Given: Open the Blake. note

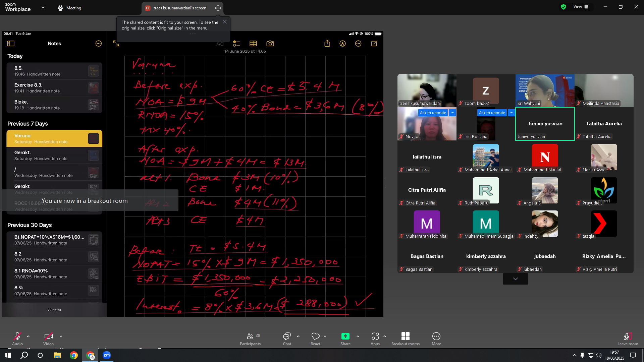Looking at the screenshot, I should (54, 105).
